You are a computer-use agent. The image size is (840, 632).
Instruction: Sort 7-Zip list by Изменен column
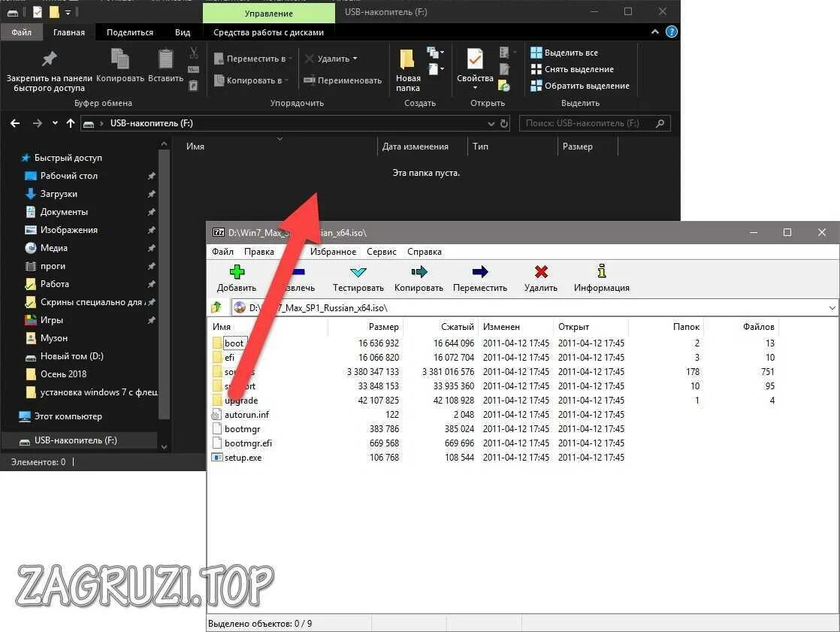point(515,327)
